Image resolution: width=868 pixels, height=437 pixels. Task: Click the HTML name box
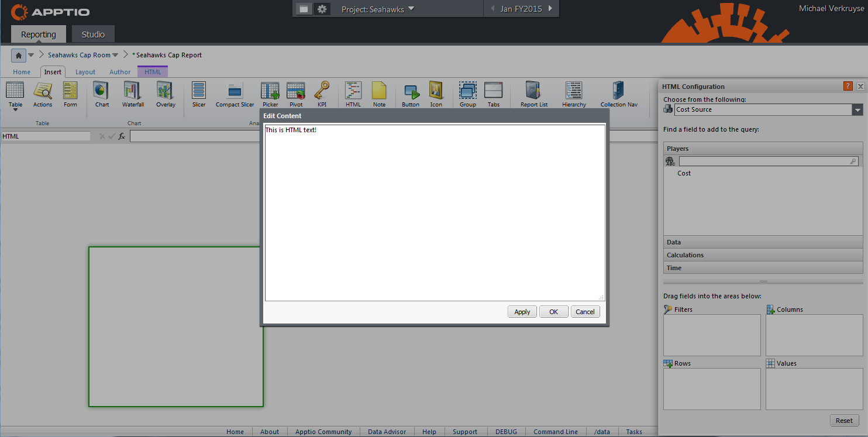point(46,136)
